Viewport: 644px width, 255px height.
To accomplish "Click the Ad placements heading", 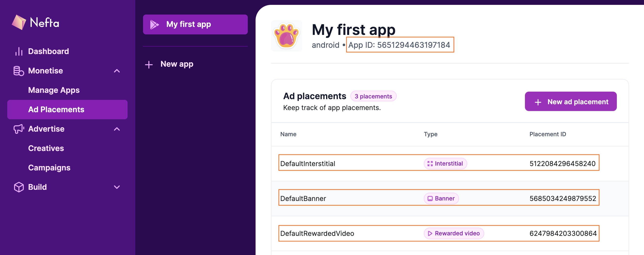I will coord(314,96).
